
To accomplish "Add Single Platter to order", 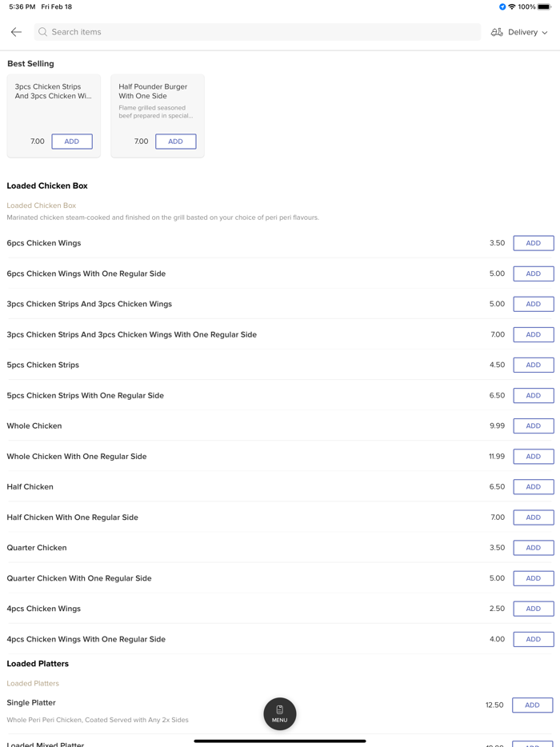I will click(532, 705).
